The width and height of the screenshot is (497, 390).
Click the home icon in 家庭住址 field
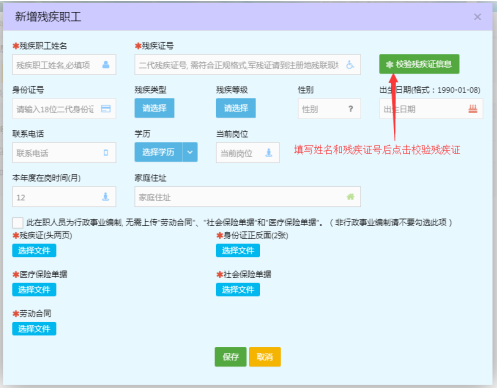(x=350, y=197)
